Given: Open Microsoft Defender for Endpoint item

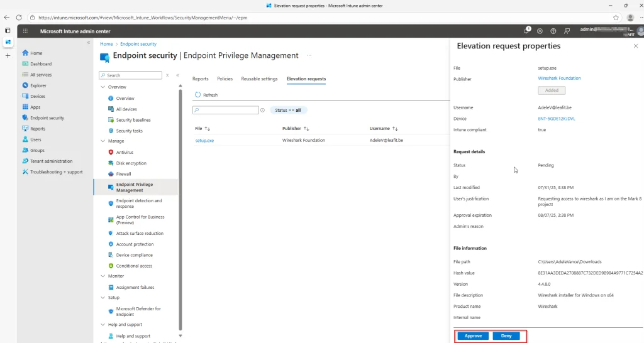Looking at the screenshot, I should click(137, 312).
